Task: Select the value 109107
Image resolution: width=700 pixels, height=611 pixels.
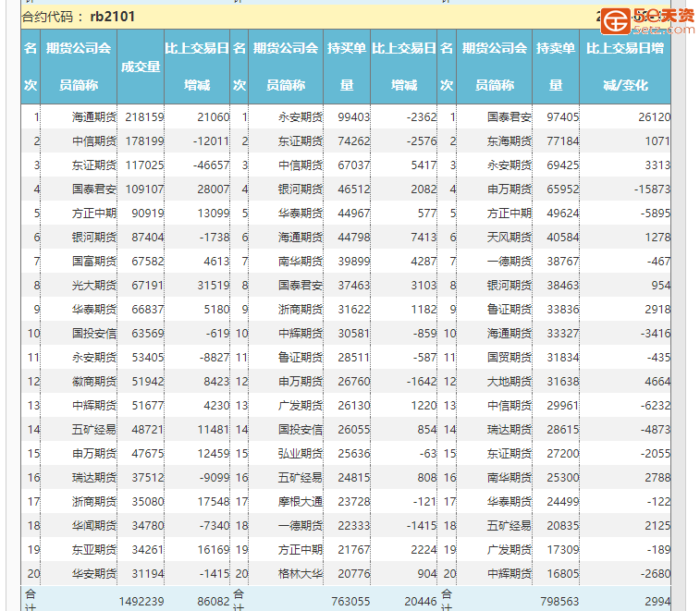Action: coord(144,189)
